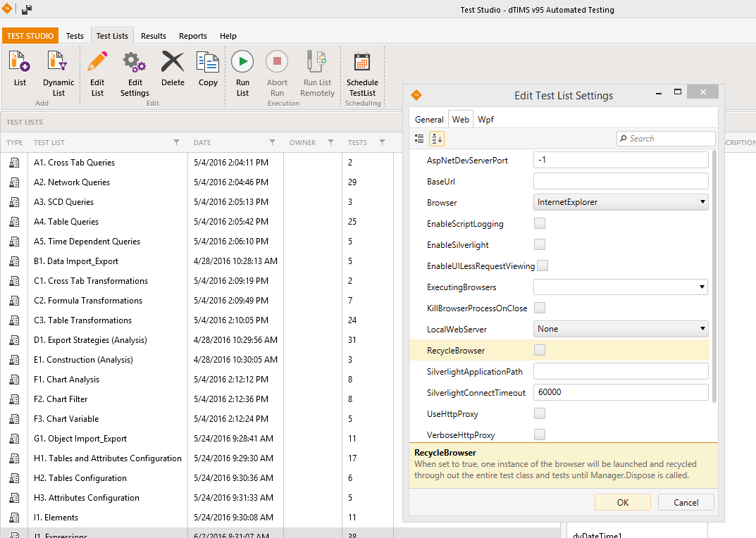Enable the RecycleBrowser checkbox

(x=540, y=350)
